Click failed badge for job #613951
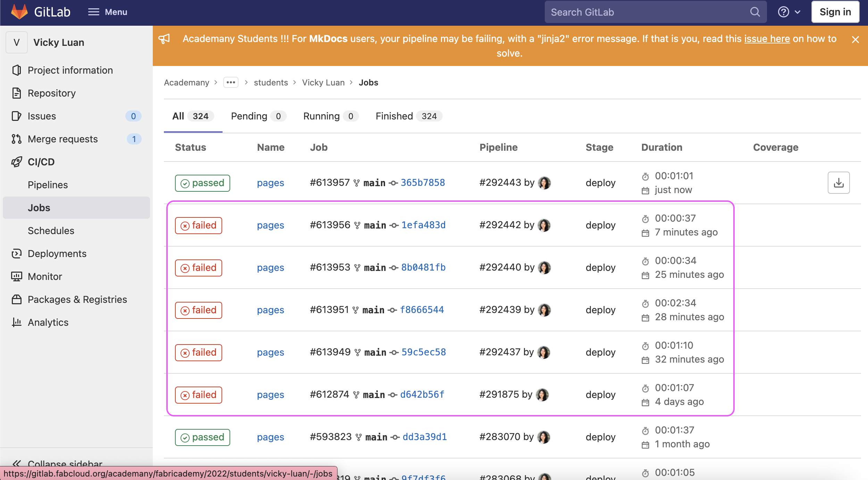The width and height of the screenshot is (868, 480). point(199,310)
